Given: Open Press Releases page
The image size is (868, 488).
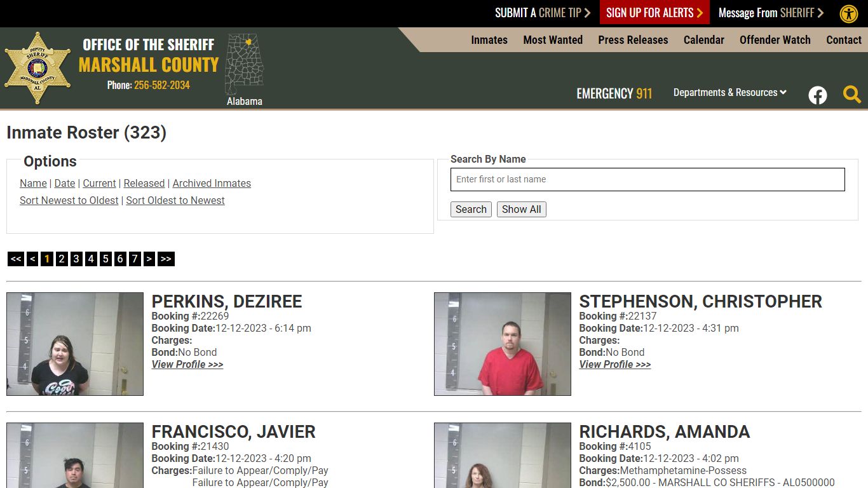Looking at the screenshot, I should 633,39.
